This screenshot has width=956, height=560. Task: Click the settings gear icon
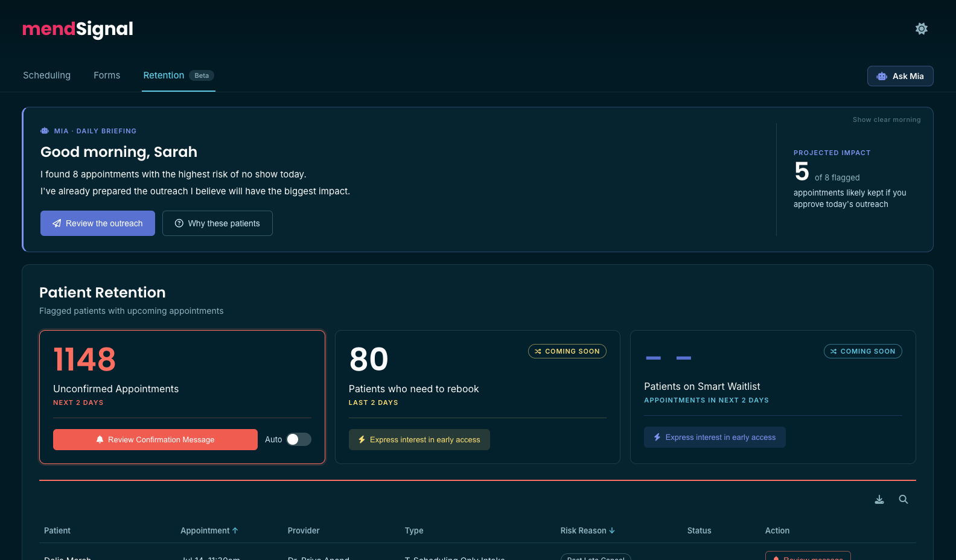(921, 28)
